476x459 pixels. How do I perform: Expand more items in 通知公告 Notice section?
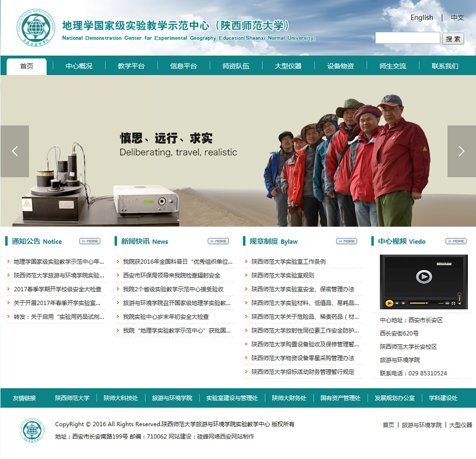[90, 241]
